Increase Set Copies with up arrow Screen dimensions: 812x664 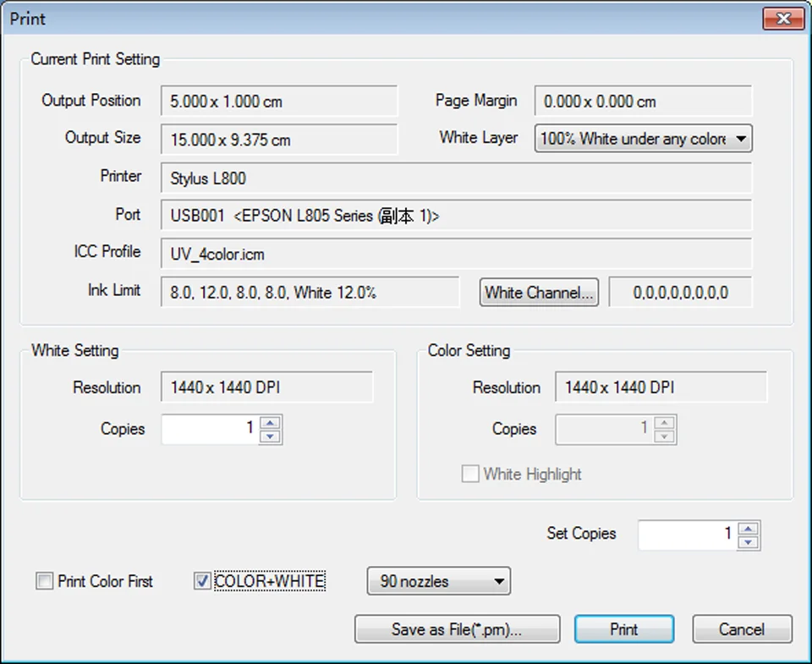[x=749, y=529]
